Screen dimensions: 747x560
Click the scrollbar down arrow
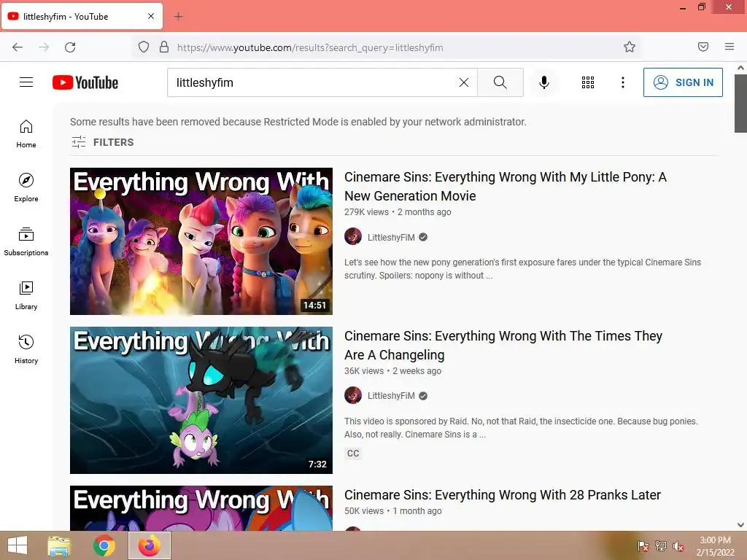coord(740,525)
